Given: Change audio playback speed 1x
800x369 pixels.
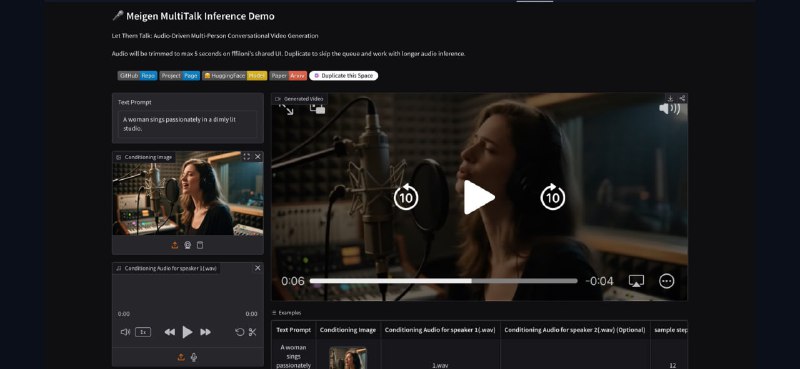Looking at the screenshot, I should click(143, 332).
